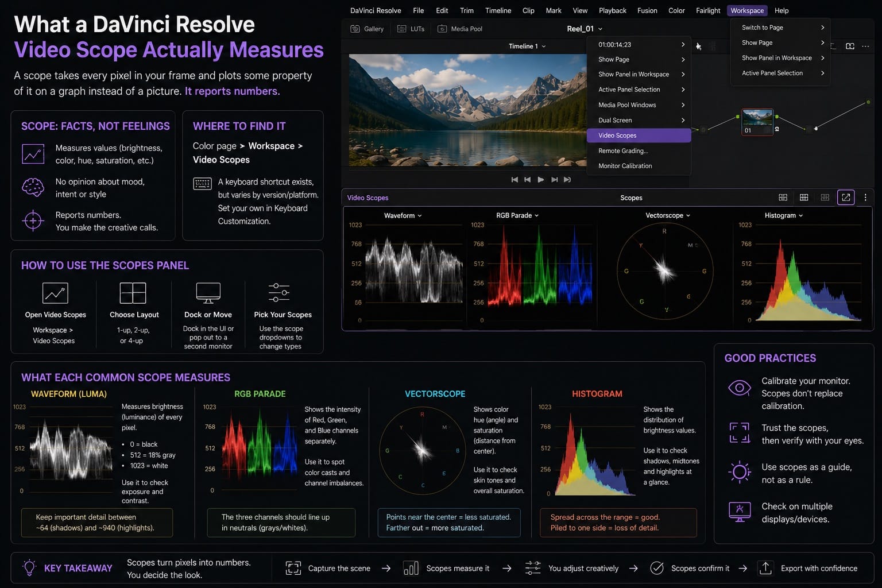Click the Vectorscope circle in the scopes panel
The width and height of the screenshot is (882, 588).
coord(665,270)
